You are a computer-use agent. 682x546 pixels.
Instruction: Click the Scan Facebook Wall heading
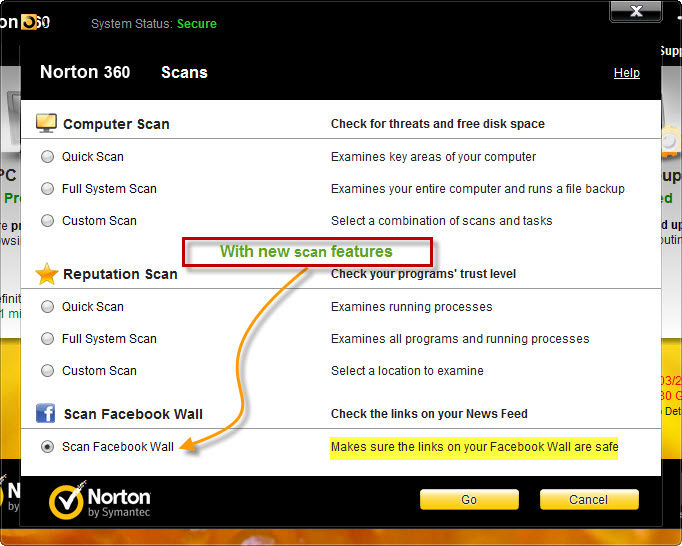point(133,414)
